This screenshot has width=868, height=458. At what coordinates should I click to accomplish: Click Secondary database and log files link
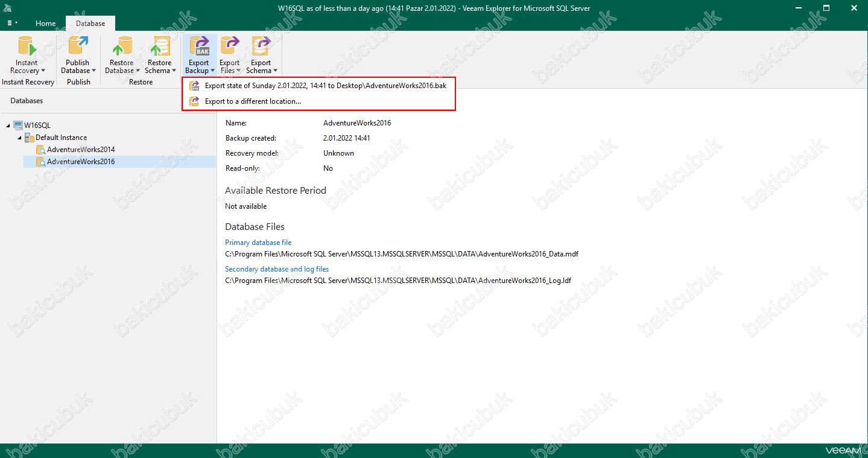tap(277, 269)
